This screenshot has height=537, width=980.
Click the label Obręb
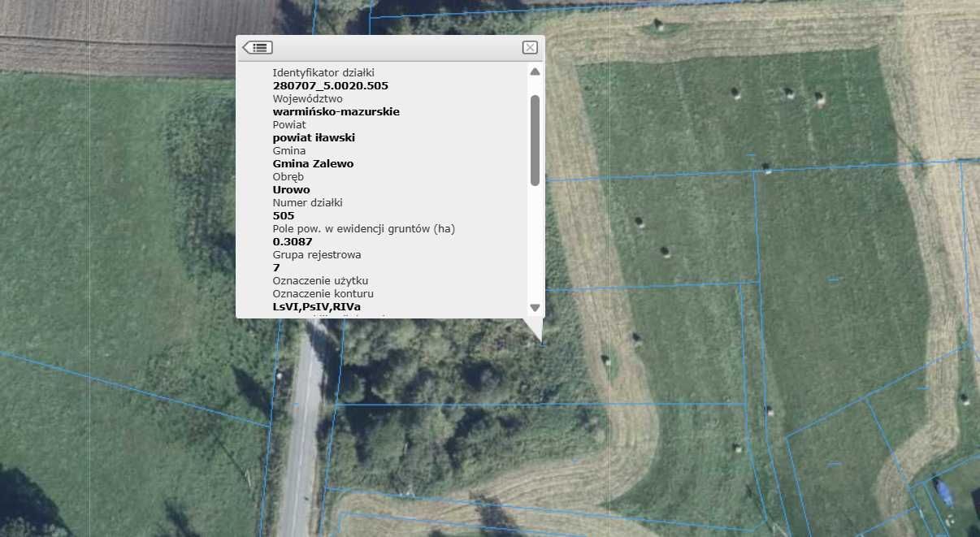[x=288, y=176]
